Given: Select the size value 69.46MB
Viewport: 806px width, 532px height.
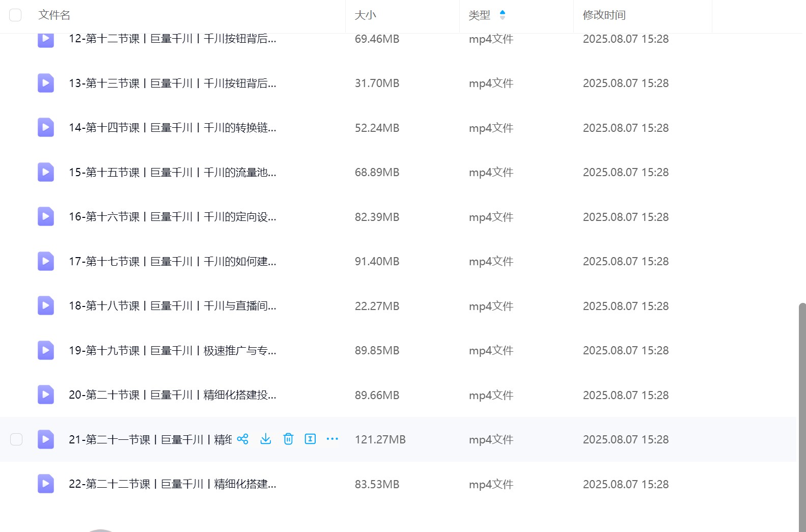Looking at the screenshot, I should 377,39.
